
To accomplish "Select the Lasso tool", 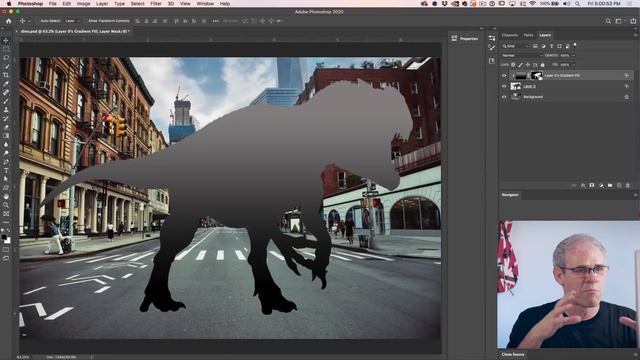I will (x=6, y=58).
